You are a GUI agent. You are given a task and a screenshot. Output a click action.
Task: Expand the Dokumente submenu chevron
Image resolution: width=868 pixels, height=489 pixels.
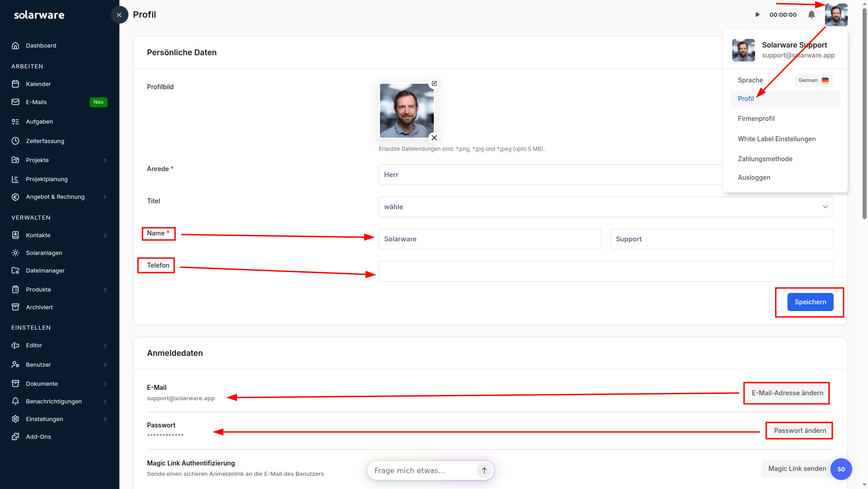coord(105,384)
